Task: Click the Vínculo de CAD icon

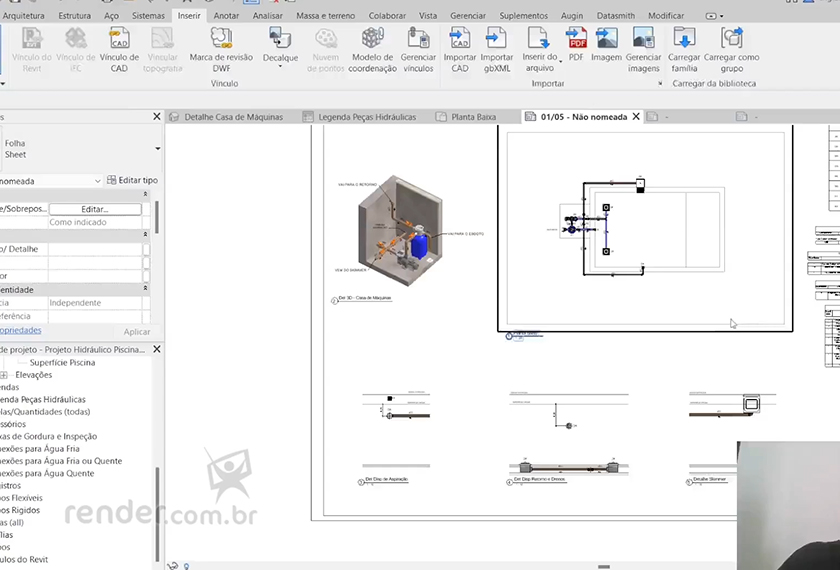Action: 119,40
